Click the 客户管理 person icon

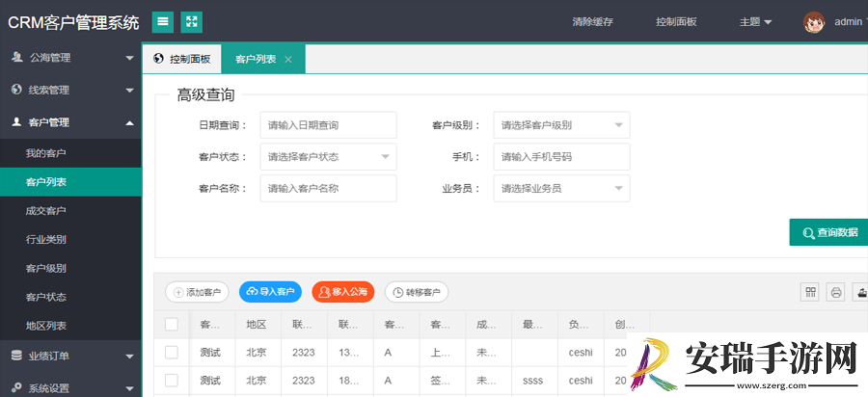[17, 122]
